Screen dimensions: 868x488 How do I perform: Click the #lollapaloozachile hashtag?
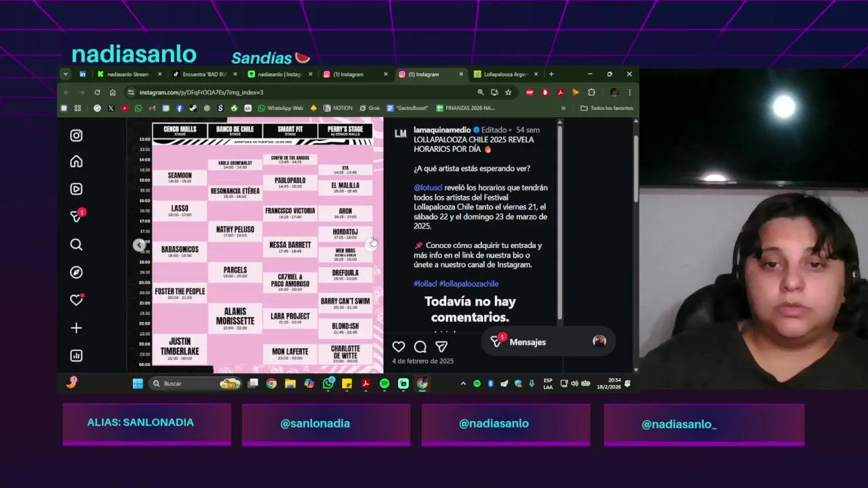pos(469,284)
